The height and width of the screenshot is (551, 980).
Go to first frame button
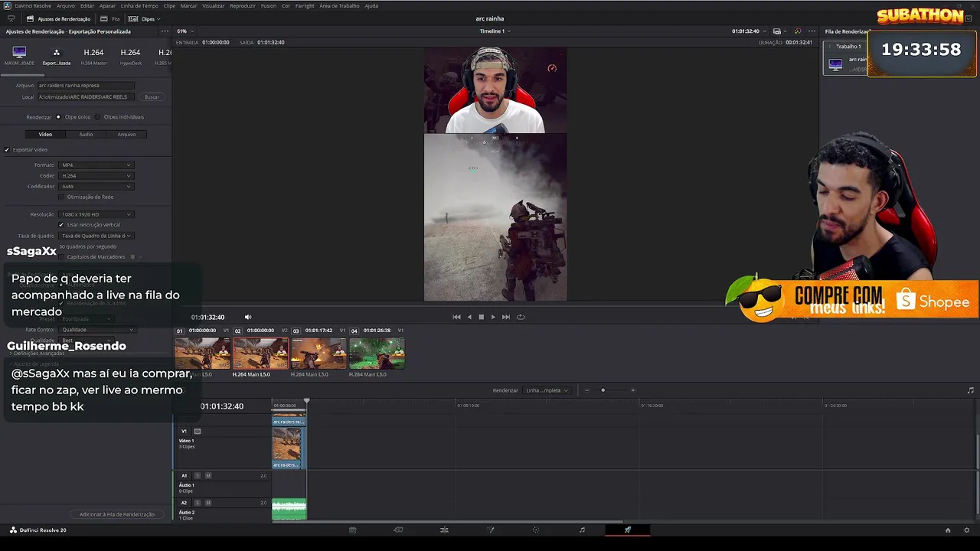(x=456, y=317)
